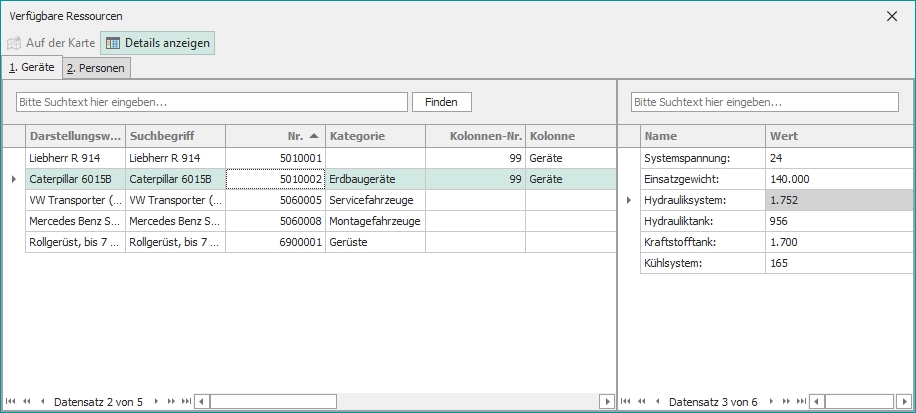
Task: Click the Finden button
Action: pos(441,102)
